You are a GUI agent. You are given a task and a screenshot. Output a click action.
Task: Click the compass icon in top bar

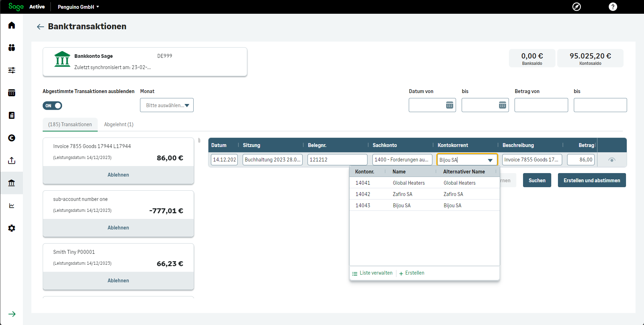576,7
